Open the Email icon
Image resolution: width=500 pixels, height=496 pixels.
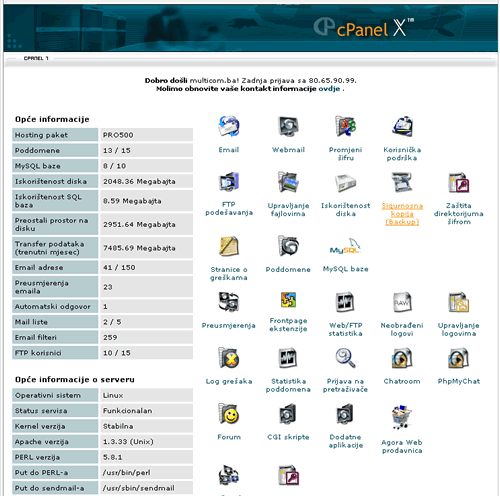tap(229, 126)
